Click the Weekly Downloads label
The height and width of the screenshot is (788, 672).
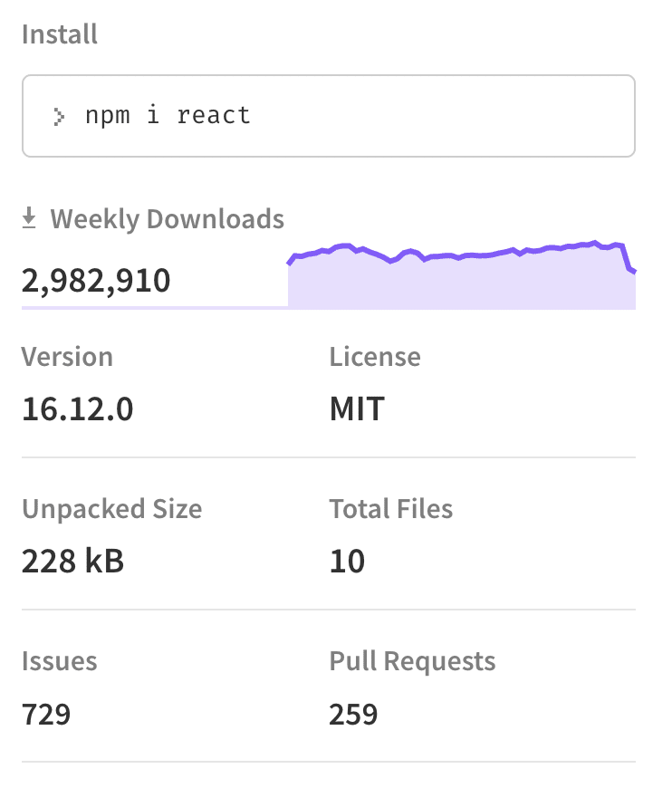tap(168, 219)
